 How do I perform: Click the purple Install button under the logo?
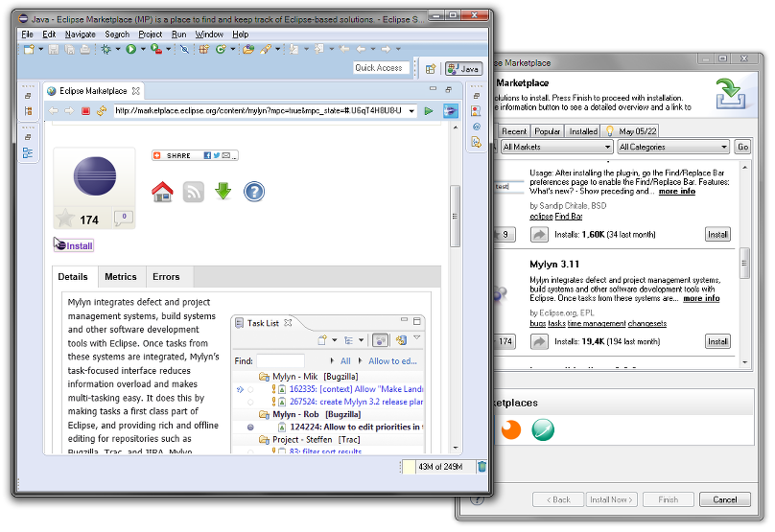[74, 245]
